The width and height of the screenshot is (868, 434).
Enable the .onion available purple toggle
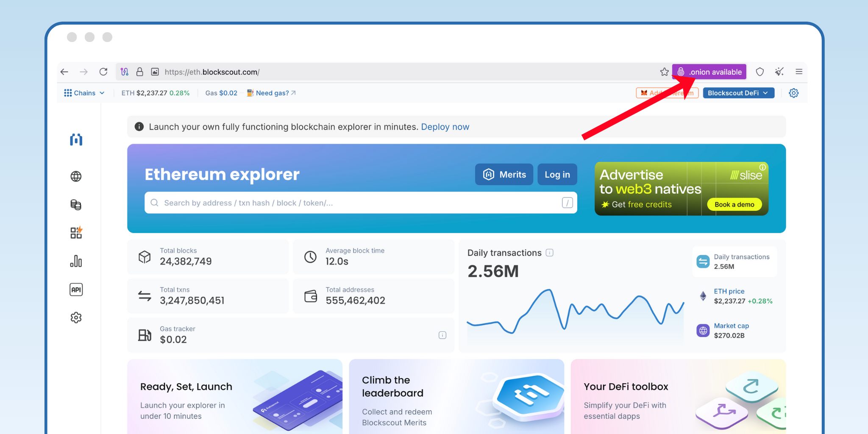click(709, 72)
